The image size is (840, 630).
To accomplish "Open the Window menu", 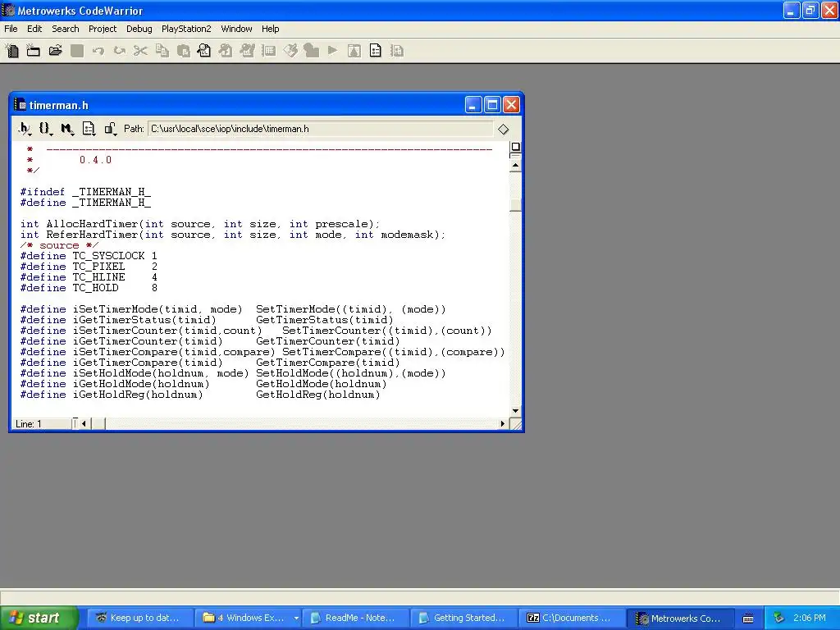I will [236, 29].
